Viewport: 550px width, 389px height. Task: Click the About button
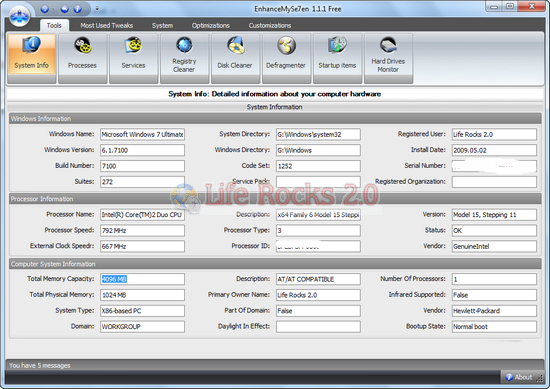pyautogui.click(x=519, y=377)
